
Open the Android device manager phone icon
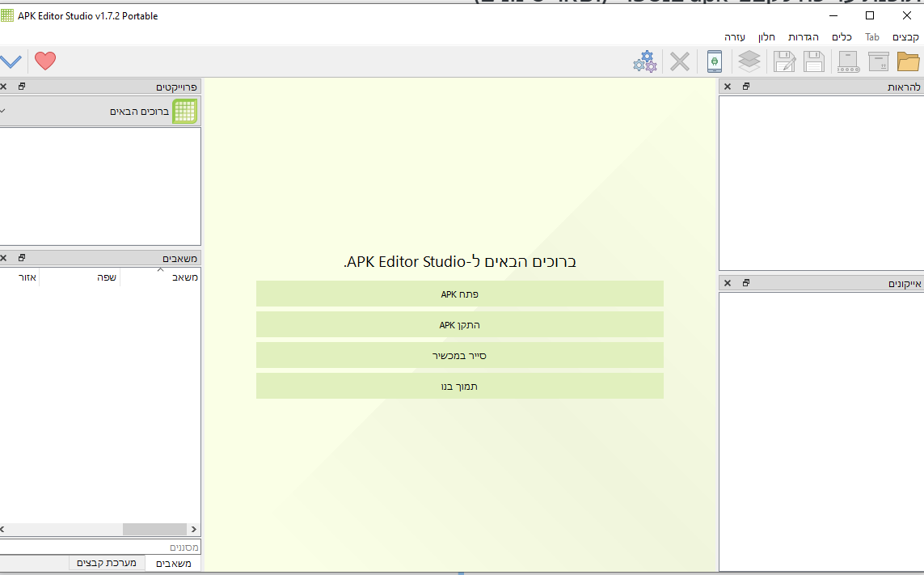[x=714, y=61]
